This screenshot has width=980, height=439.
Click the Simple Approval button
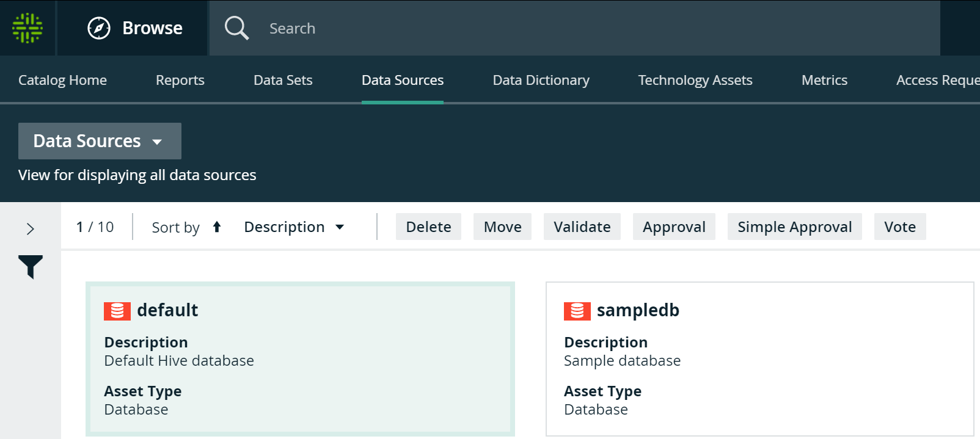pyautogui.click(x=794, y=227)
